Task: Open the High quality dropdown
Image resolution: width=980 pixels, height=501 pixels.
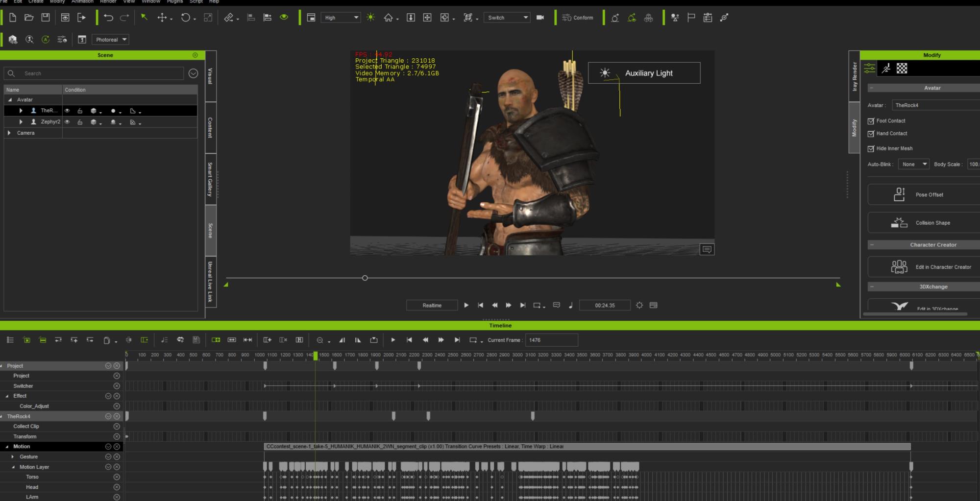Action: pos(341,18)
